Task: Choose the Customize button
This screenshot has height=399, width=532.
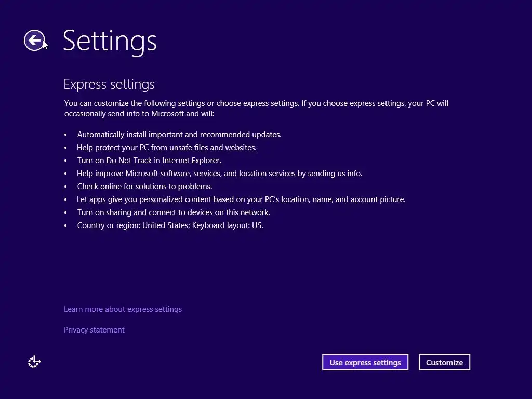Action: tap(444, 363)
